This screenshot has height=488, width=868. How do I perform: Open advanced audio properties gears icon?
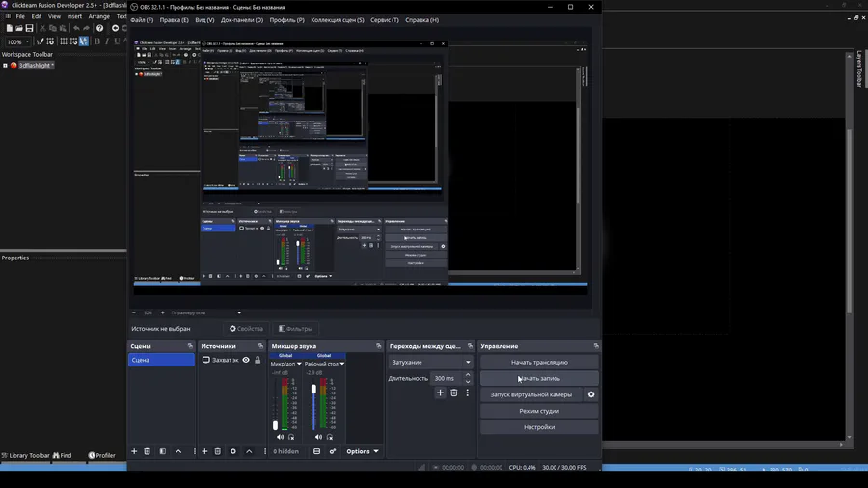[x=333, y=451]
